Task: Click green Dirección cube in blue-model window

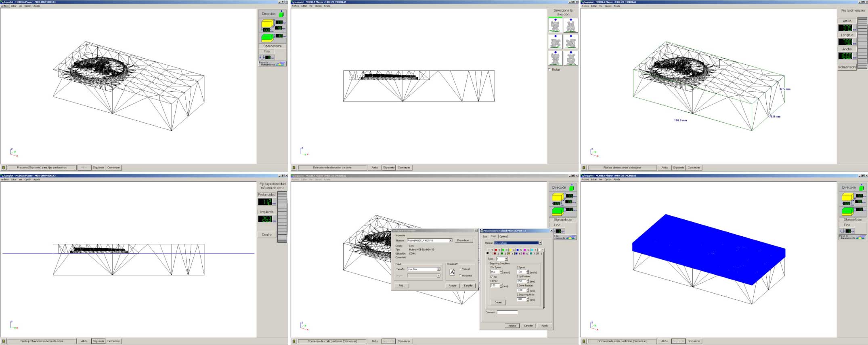Action: click(x=862, y=188)
